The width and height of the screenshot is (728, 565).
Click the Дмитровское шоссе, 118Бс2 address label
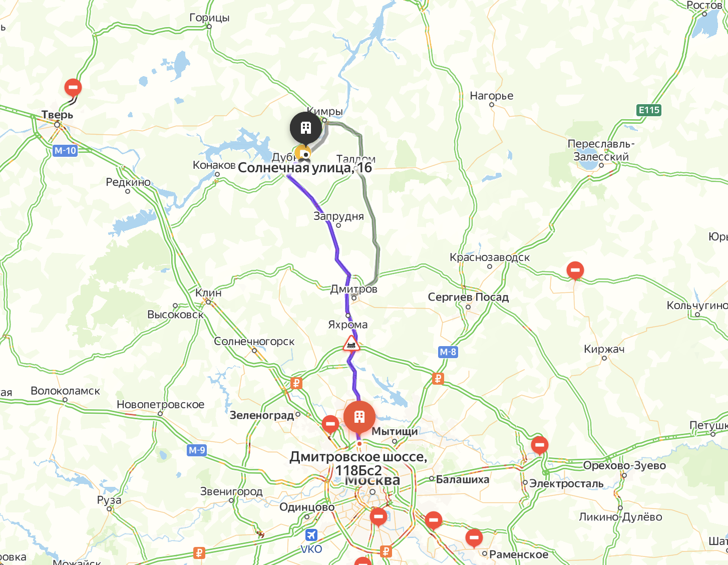(x=358, y=463)
